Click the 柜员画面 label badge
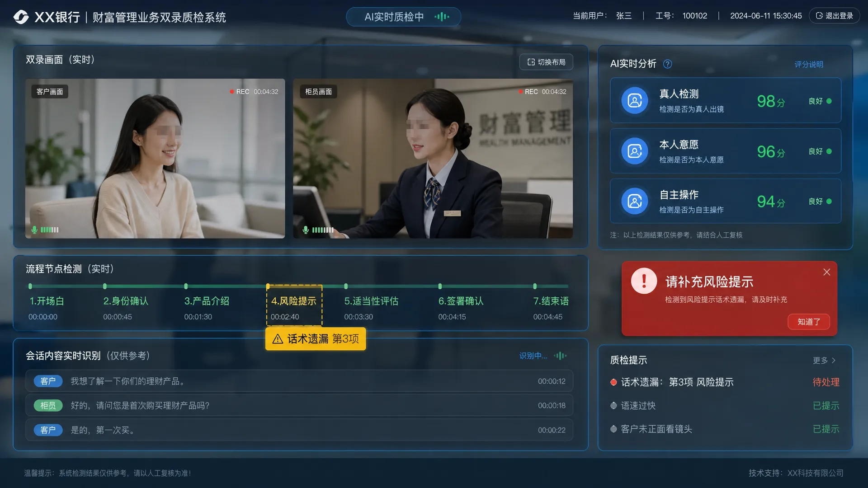Screen dimensions: 868x488 [x=318, y=92]
